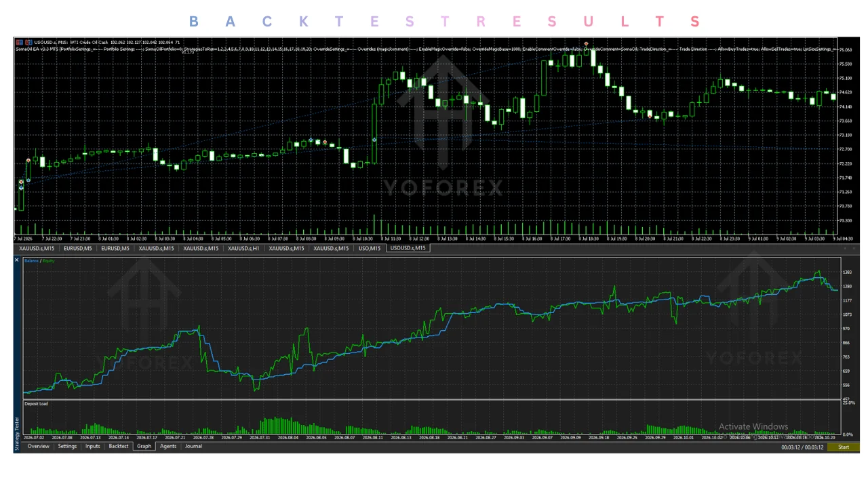
Task: Open the Journal tab in Strategy Tester
Action: tap(193, 446)
